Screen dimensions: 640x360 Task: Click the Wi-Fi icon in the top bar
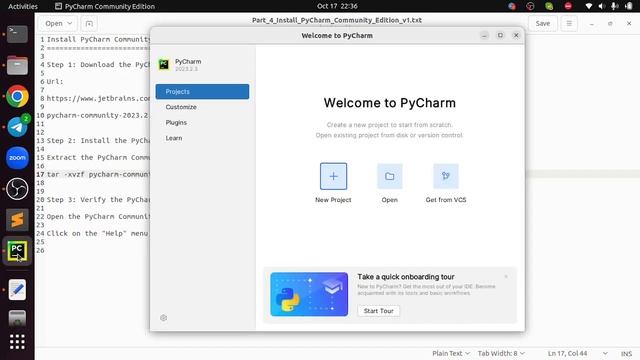(589, 6)
